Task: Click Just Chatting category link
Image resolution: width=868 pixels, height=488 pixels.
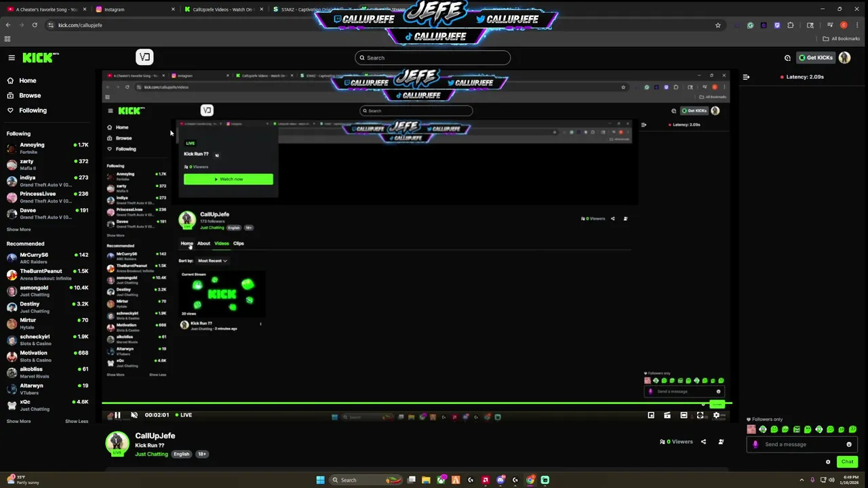Action: pos(151,454)
